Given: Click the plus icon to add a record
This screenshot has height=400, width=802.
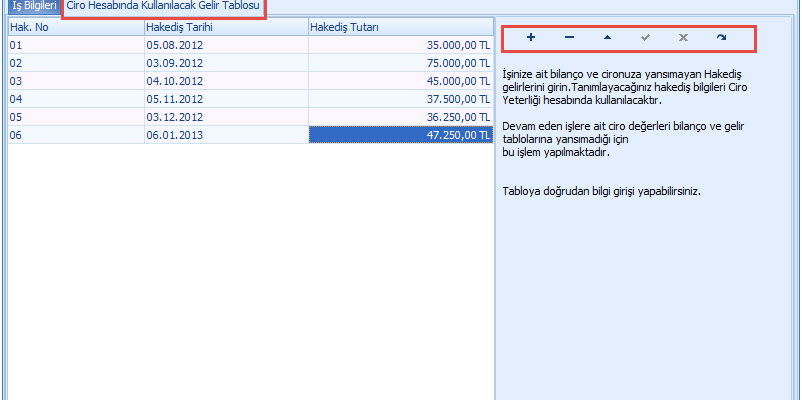Looking at the screenshot, I should coord(531,38).
